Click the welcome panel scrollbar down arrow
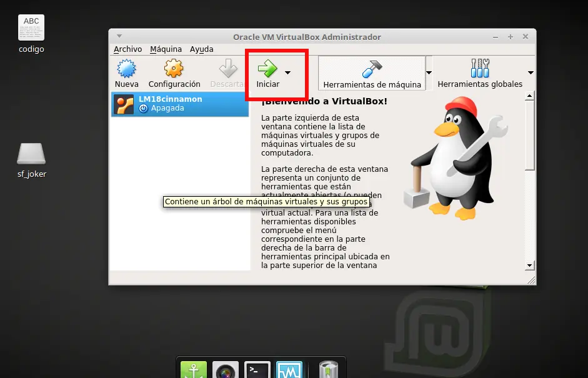Screen dimensions: 588x378 click(529, 265)
